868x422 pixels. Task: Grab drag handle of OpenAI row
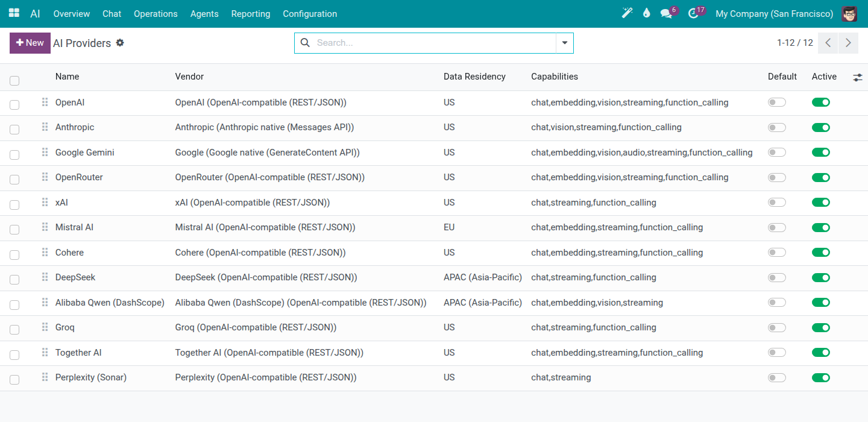pyautogui.click(x=45, y=102)
